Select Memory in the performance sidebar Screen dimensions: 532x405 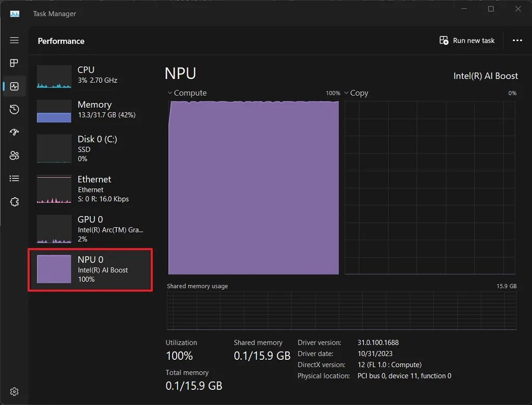click(x=88, y=111)
